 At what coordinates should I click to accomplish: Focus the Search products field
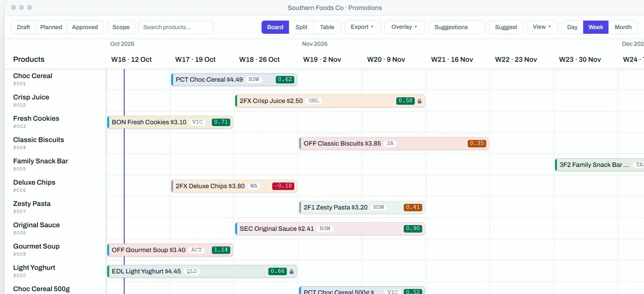[x=176, y=27]
